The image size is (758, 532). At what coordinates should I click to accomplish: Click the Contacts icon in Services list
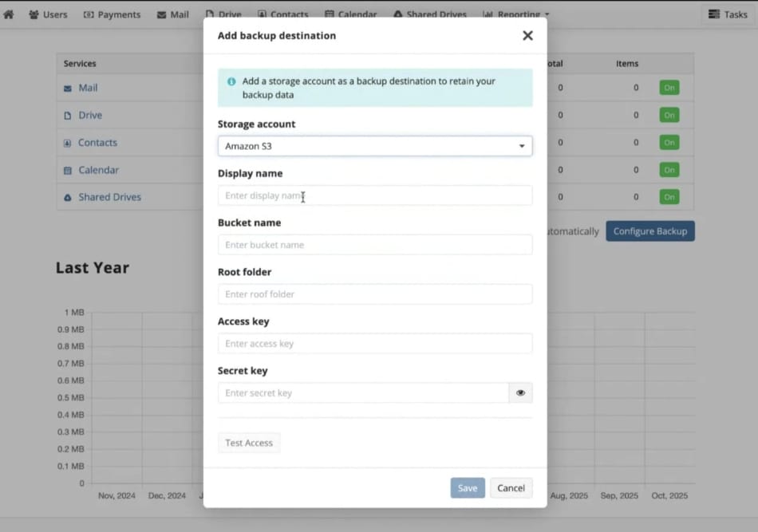tap(68, 143)
